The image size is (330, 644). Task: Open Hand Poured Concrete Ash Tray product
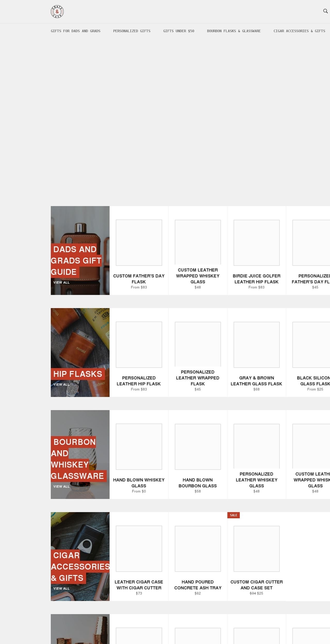coord(198,585)
